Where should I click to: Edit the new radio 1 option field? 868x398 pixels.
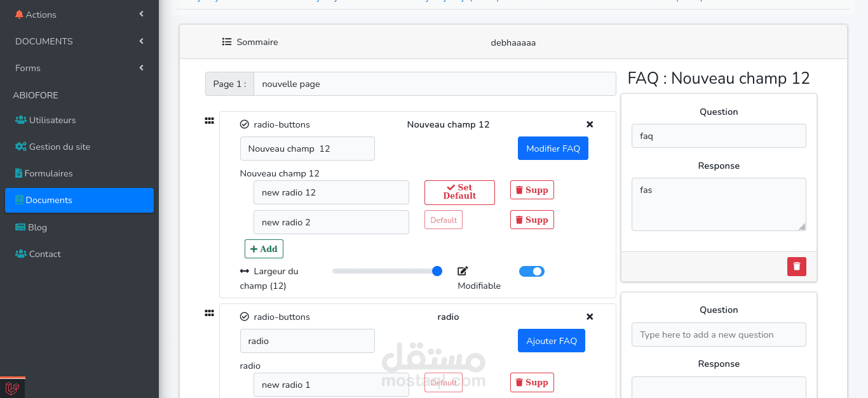(331, 385)
